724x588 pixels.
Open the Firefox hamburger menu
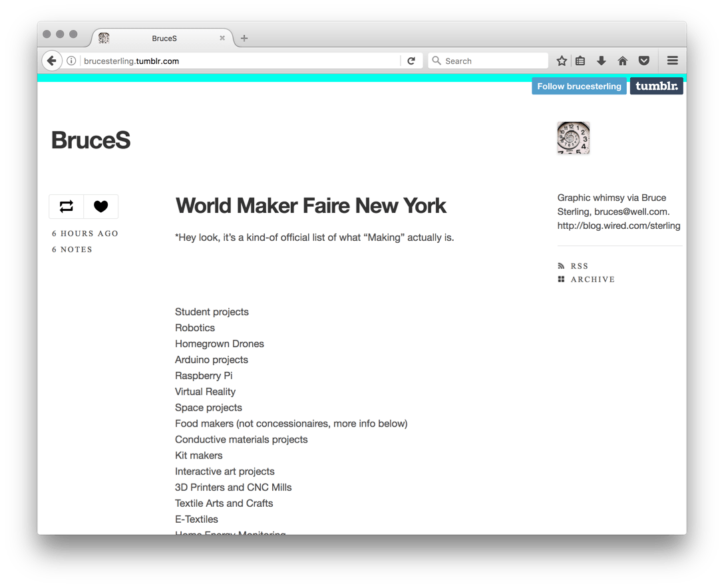coord(672,61)
